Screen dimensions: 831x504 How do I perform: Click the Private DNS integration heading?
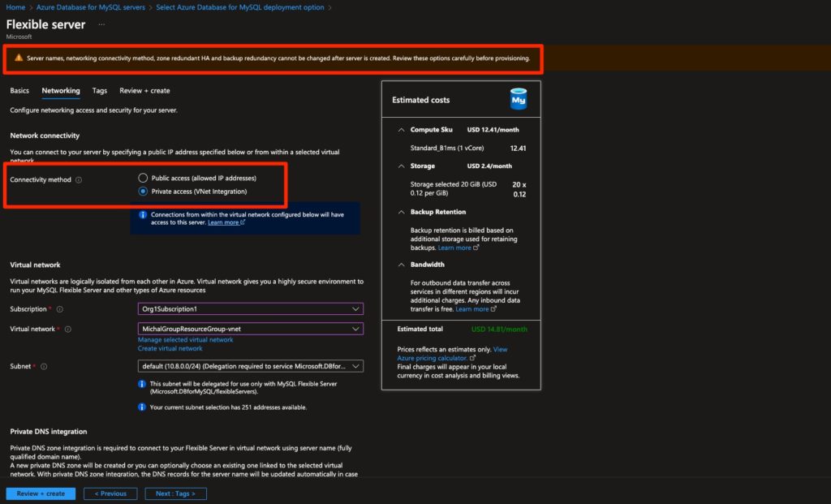pyautogui.click(x=48, y=432)
